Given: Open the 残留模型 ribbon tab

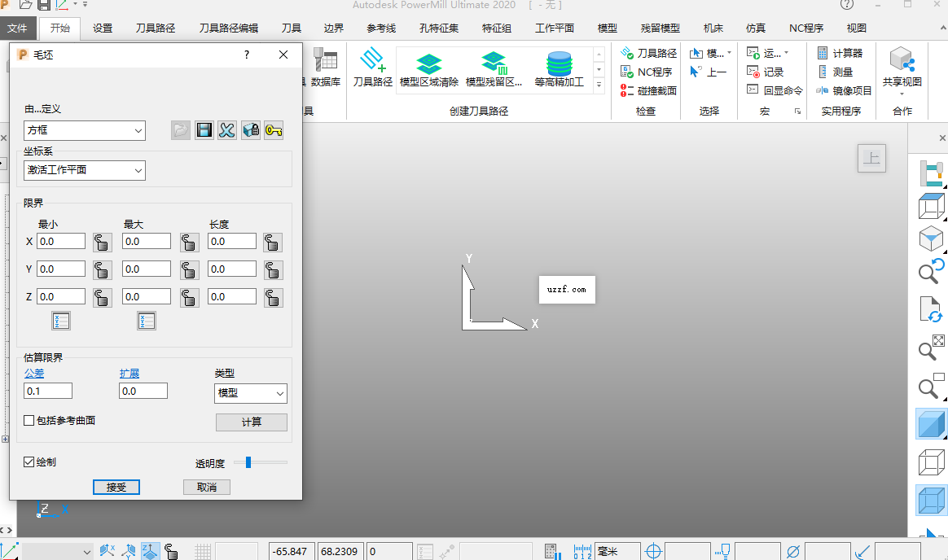Looking at the screenshot, I should [x=659, y=27].
